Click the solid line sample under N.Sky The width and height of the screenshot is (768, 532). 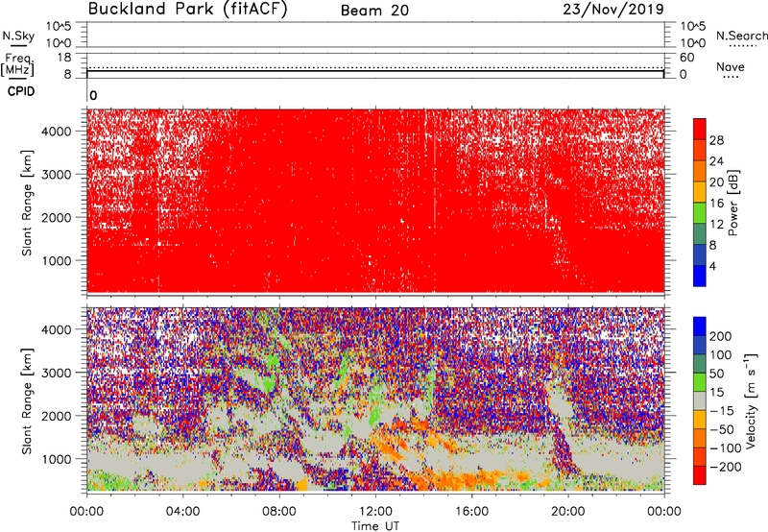coord(18,46)
